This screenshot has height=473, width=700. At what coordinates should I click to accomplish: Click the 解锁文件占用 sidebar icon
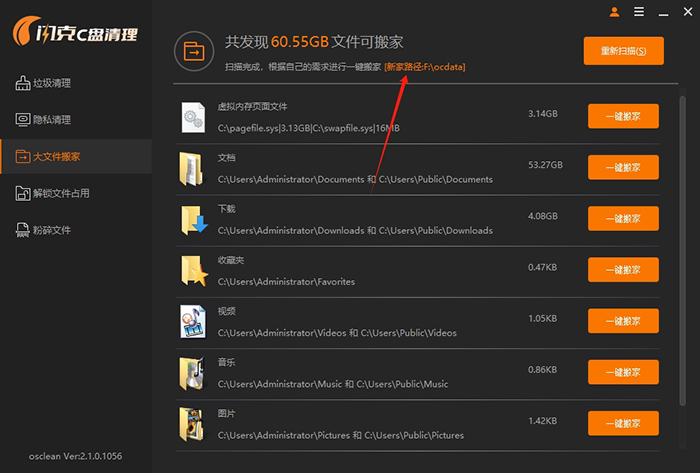pos(23,193)
